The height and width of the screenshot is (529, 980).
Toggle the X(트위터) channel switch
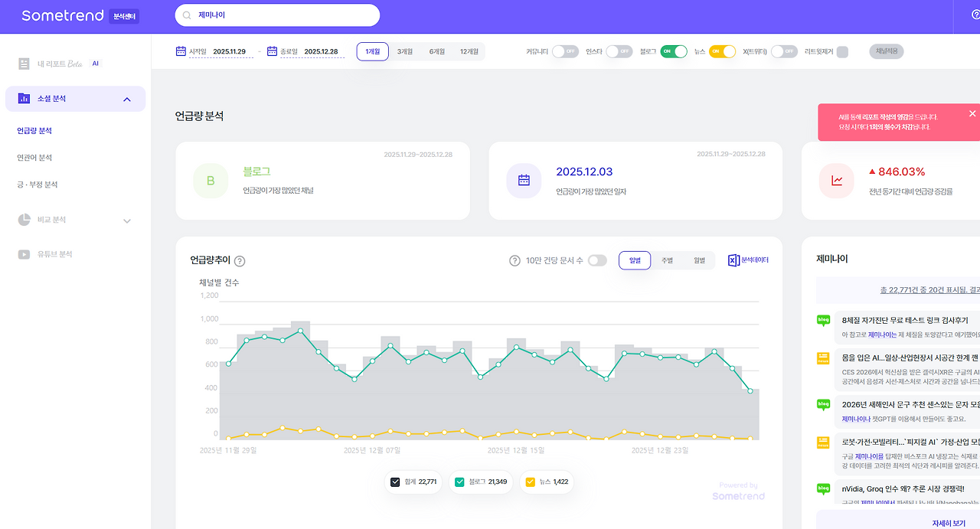point(784,51)
